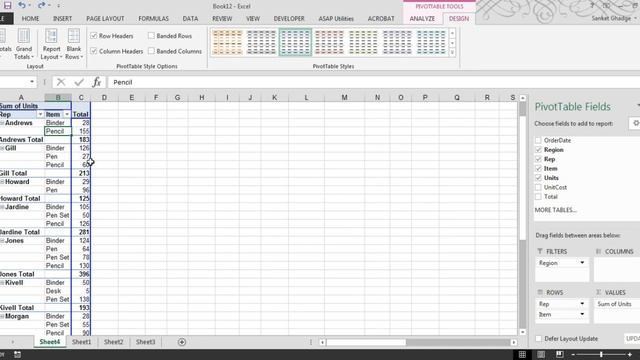This screenshot has height=360, width=640.
Task: Add a new sheet with the plus button
Action: pyautogui.click(x=182, y=342)
